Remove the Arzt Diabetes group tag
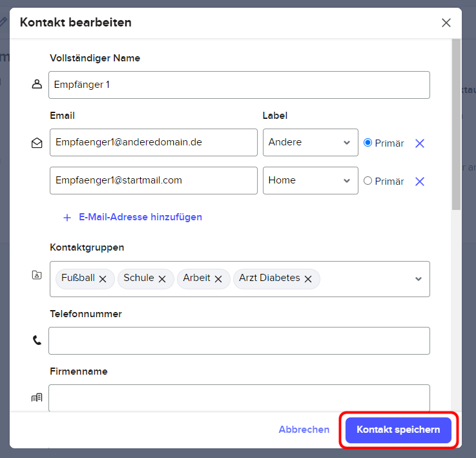The width and height of the screenshot is (476, 458). click(308, 279)
